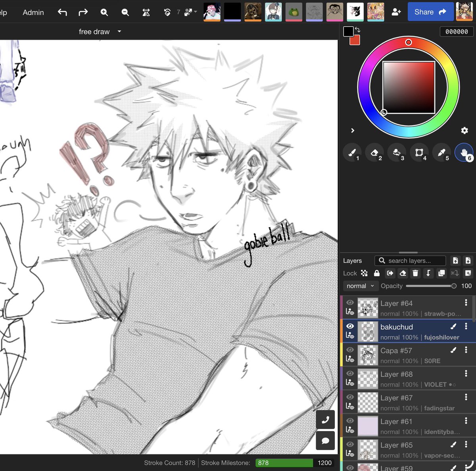Open the normal blend mode dropdown
The width and height of the screenshot is (476, 471).
pos(361,286)
